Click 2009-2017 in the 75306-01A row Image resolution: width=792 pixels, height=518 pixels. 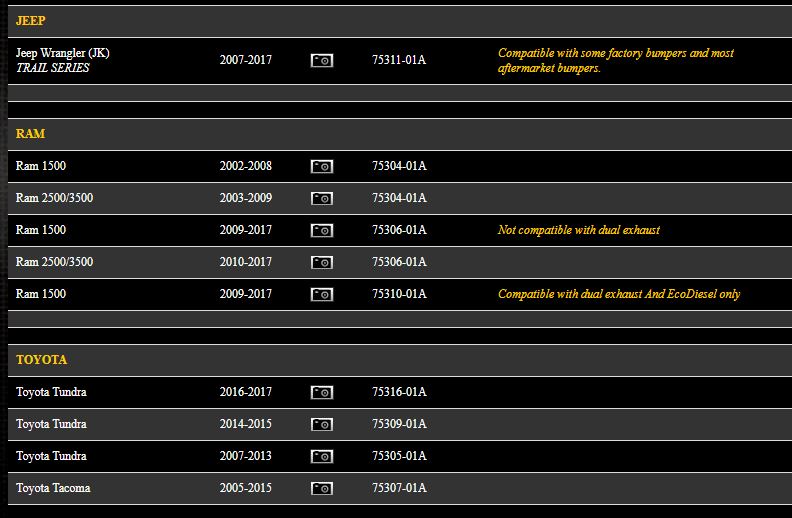point(245,230)
